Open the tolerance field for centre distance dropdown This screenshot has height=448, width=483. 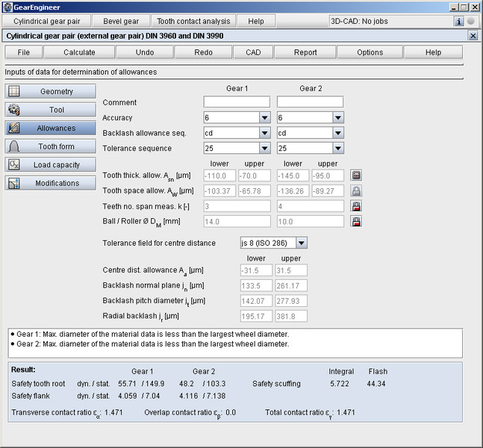click(301, 243)
